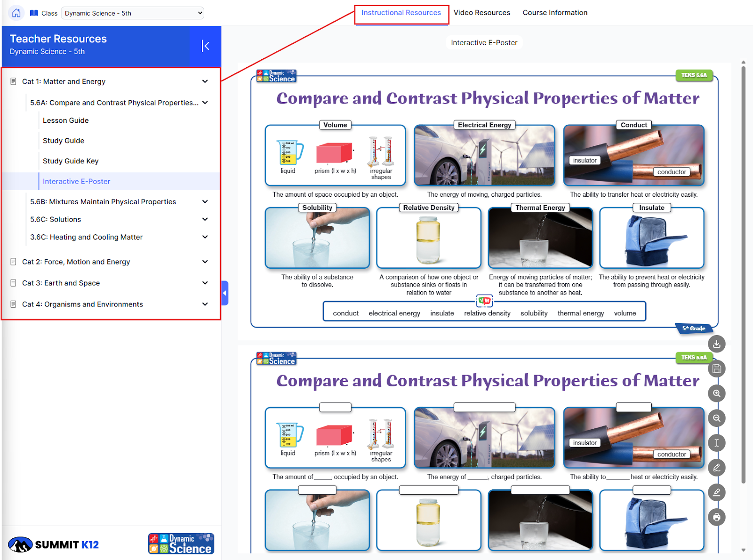Expand Cat 4: Organisms and Environments chevron
This screenshot has width=753, height=560.
(205, 304)
